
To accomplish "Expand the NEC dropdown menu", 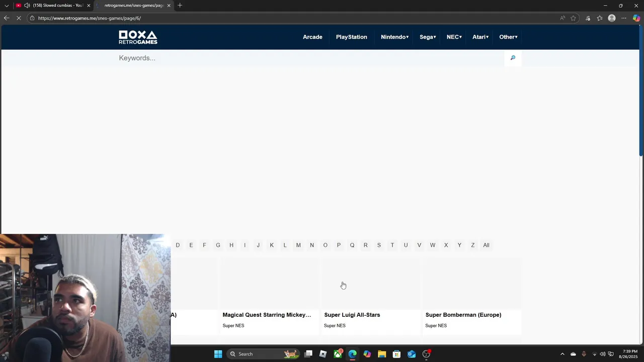I will point(454,37).
